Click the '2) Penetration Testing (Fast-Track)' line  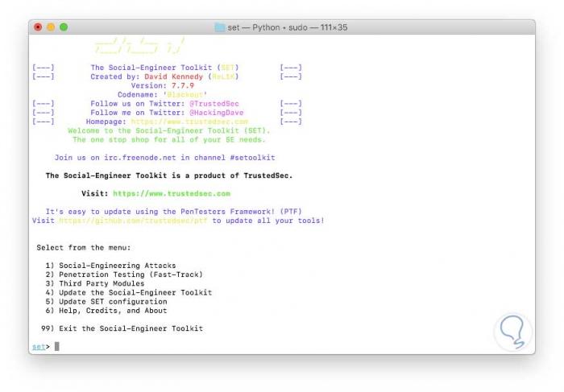click(124, 274)
